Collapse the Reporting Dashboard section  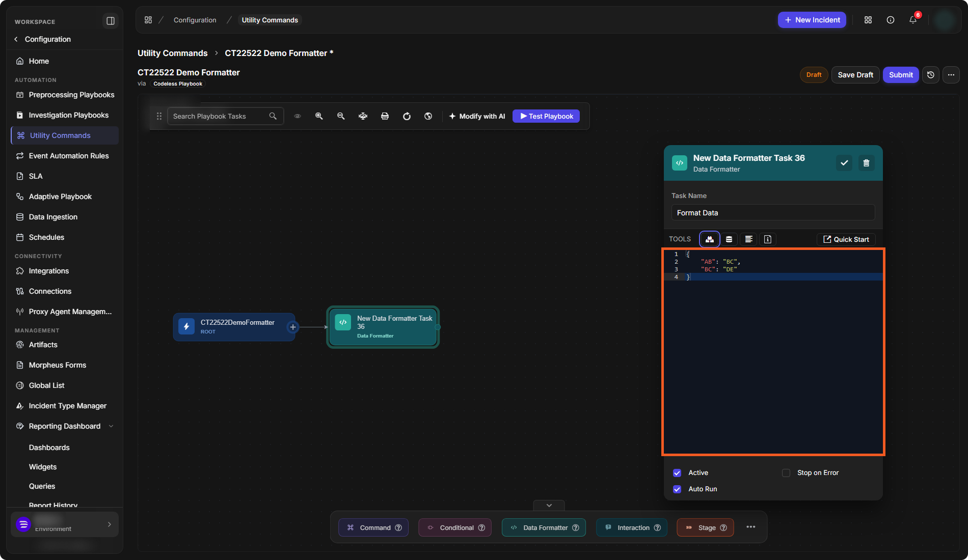click(111, 426)
